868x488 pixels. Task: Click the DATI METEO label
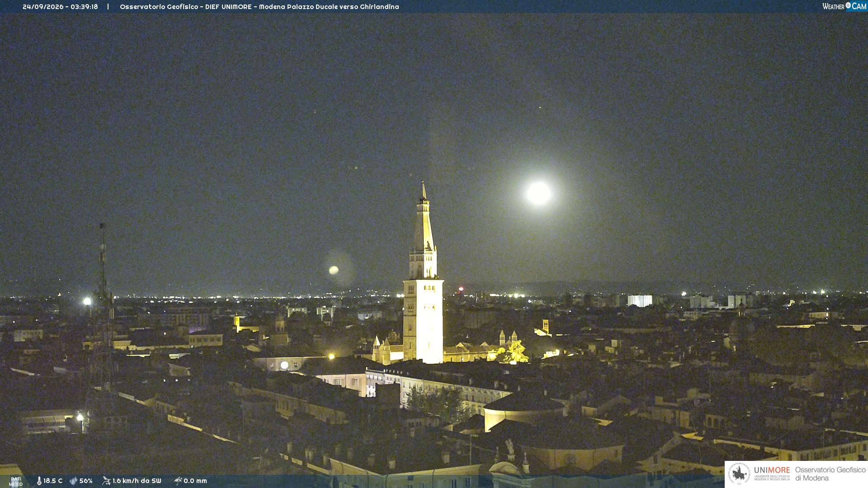16,482
